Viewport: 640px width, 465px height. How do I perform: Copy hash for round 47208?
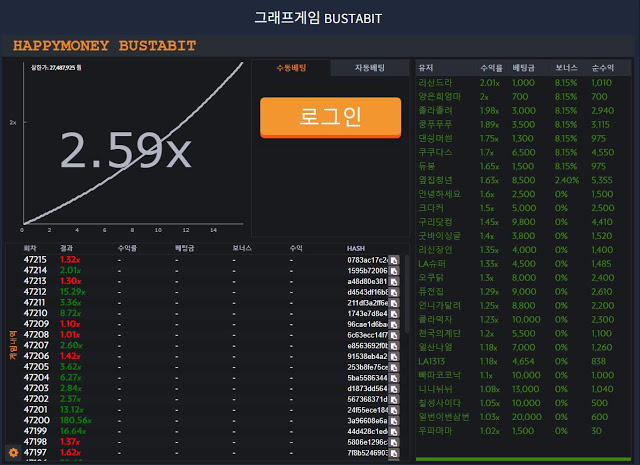coord(394,335)
